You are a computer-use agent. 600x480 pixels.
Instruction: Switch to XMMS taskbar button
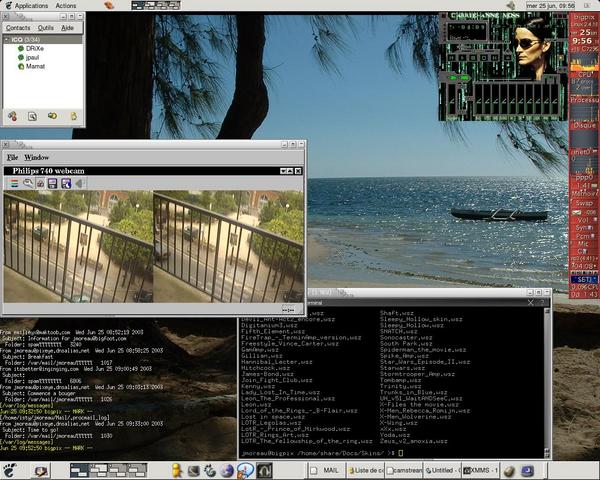pos(481,470)
